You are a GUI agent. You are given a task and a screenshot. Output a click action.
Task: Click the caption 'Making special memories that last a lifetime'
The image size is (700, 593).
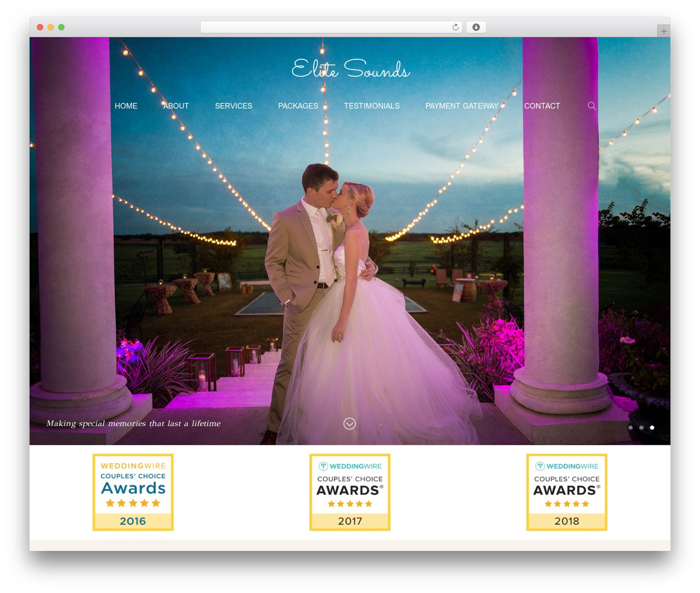point(133,423)
